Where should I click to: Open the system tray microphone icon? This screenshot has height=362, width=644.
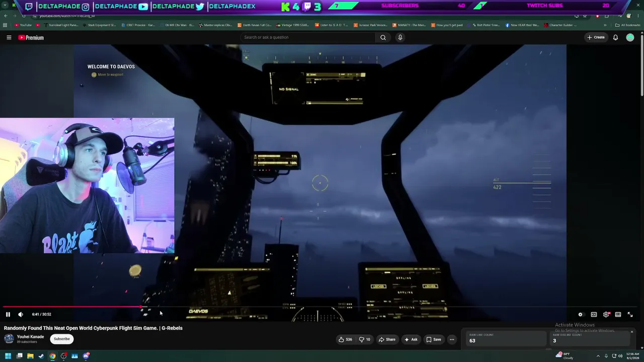pyautogui.click(x=606, y=356)
